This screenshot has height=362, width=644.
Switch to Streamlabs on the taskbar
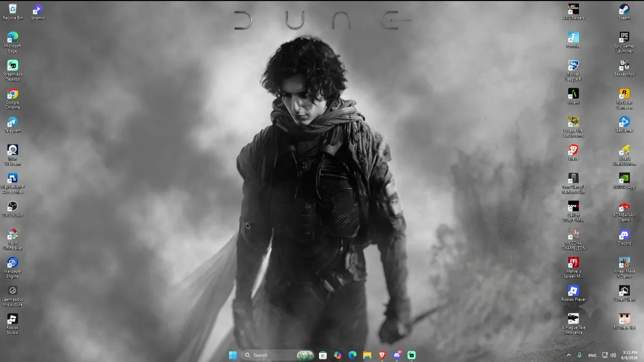coord(412,355)
